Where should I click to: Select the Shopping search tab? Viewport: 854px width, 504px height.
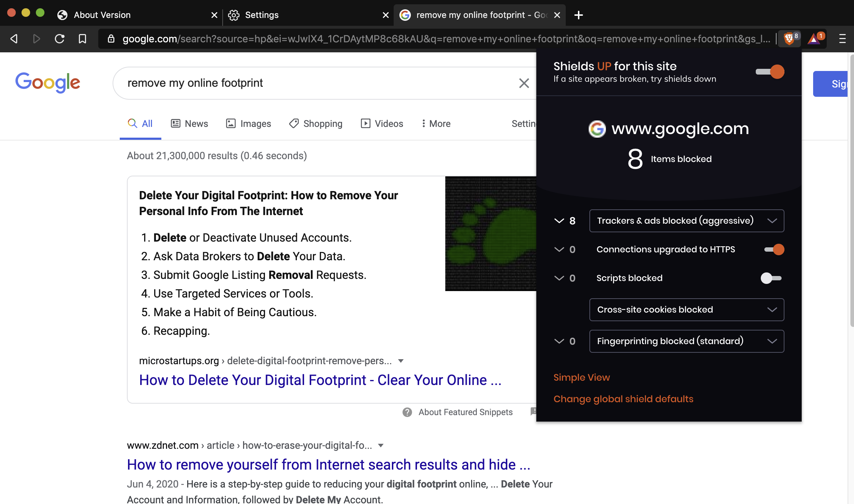[315, 124]
